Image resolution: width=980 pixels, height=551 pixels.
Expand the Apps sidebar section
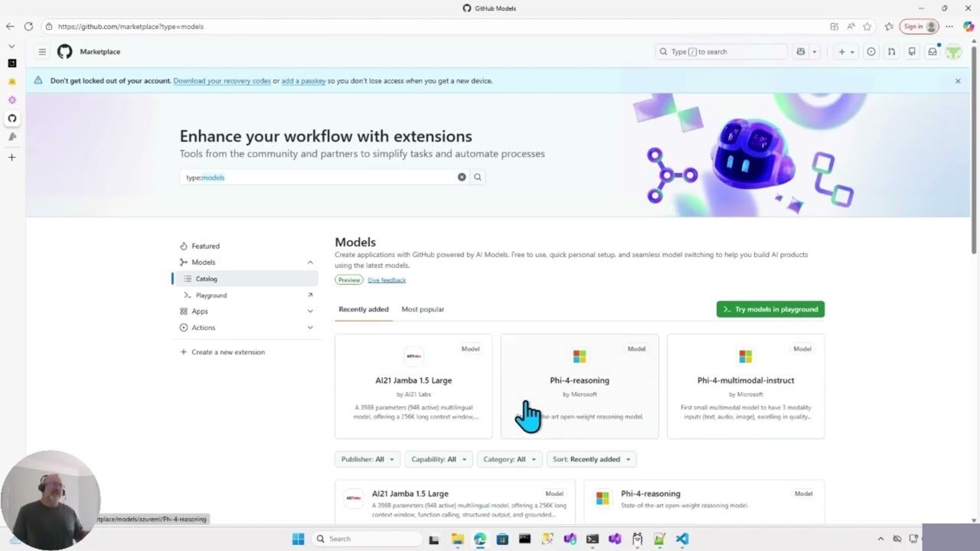[310, 311]
